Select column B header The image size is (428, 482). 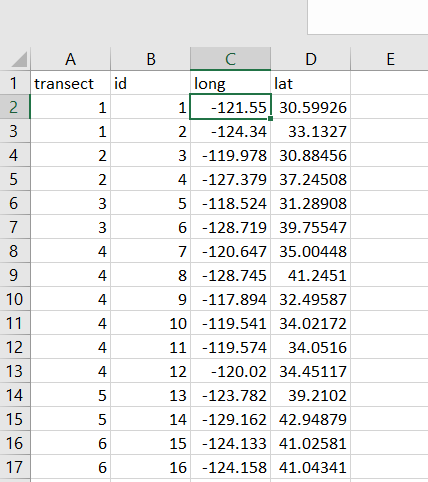coord(150,59)
